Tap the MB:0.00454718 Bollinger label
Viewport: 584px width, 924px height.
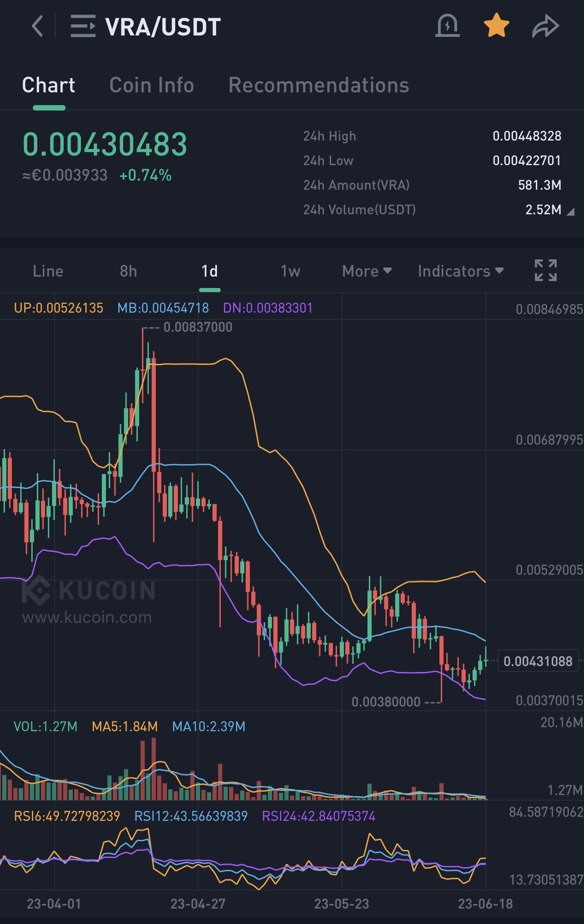[x=163, y=308]
